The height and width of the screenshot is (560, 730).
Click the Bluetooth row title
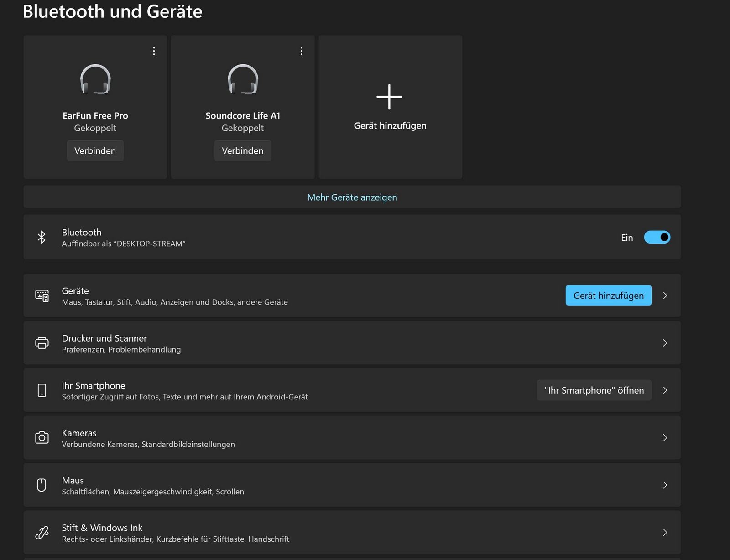coord(82,233)
